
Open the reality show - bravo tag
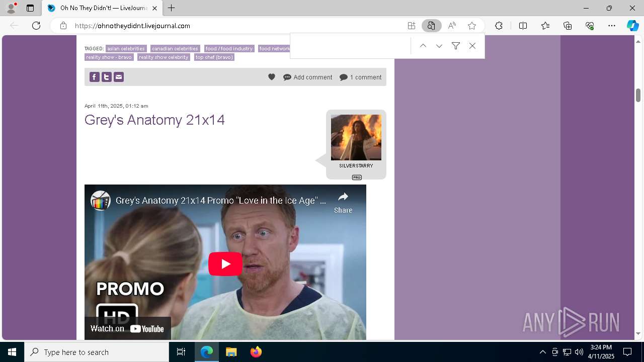[109, 57]
